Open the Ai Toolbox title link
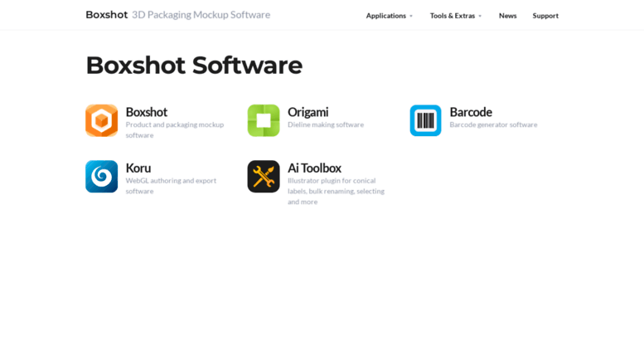The width and height of the screenshot is (644, 351). (315, 168)
